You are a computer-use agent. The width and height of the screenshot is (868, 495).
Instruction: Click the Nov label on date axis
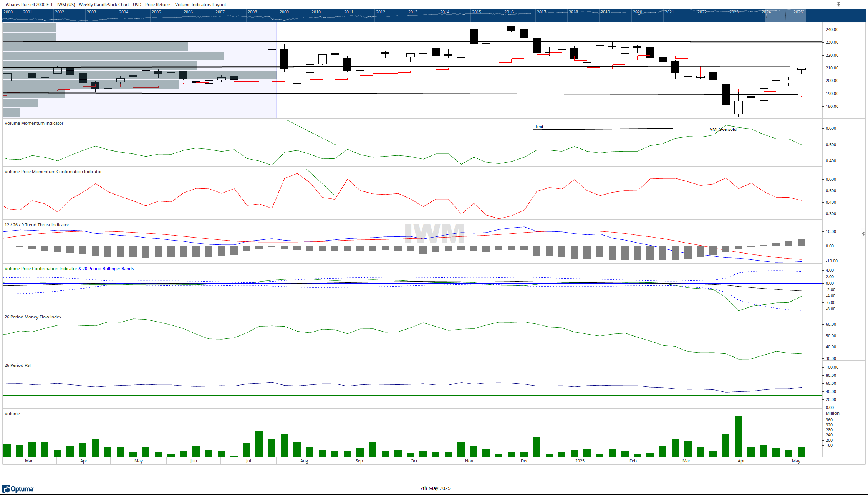pos(469,461)
